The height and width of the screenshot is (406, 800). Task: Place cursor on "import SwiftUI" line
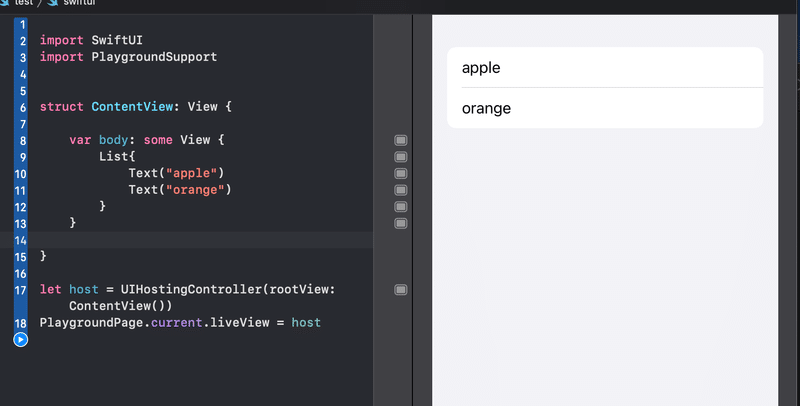coord(91,40)
